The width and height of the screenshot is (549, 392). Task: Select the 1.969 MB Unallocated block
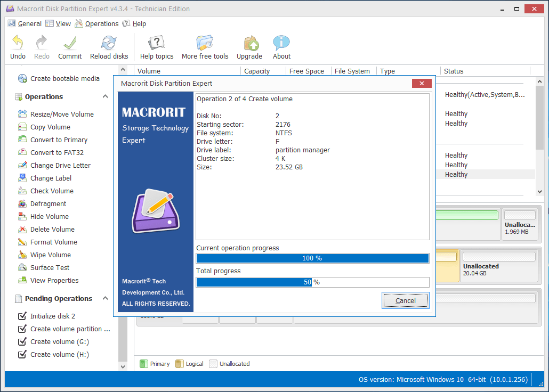(x=520, y=224)
